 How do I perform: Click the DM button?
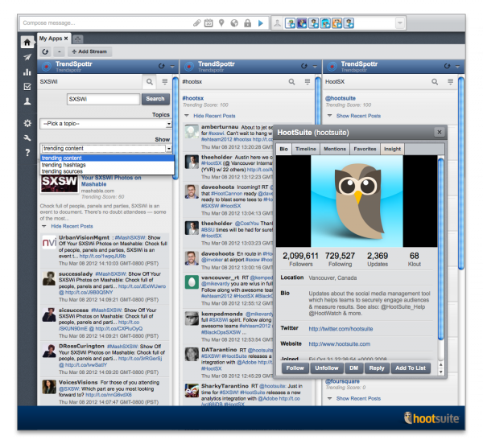coord(354,368)
